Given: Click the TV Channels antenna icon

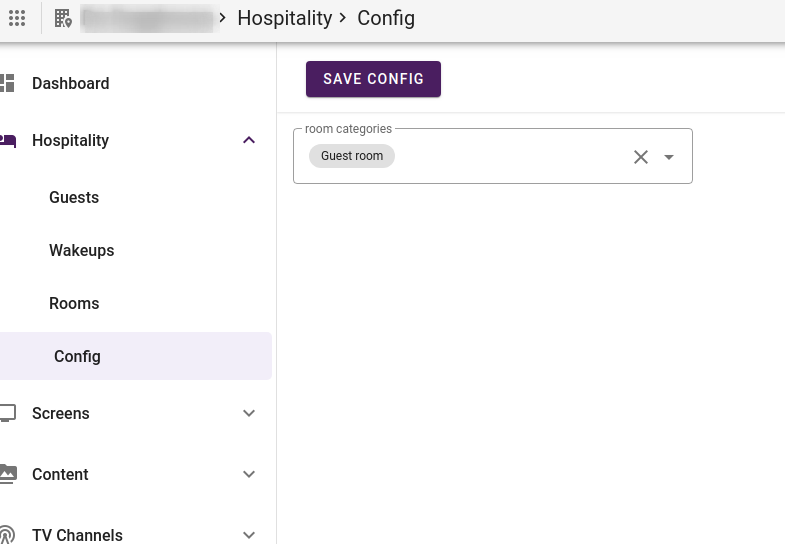Looking at the screenshot, I should pos(7,534).
